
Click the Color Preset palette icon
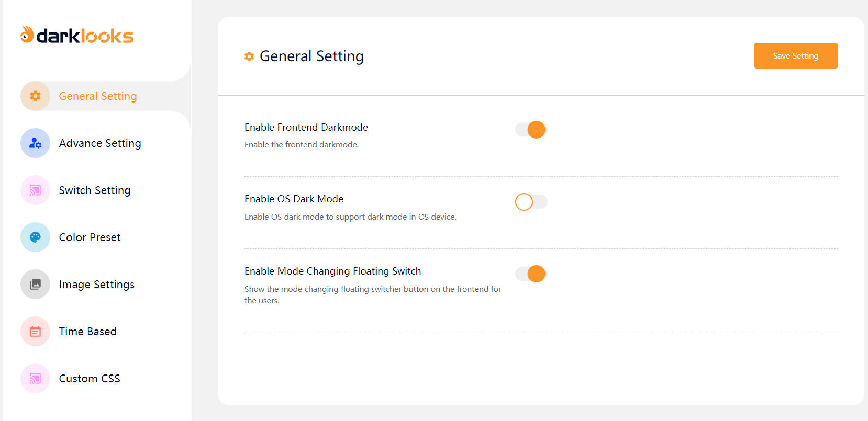point(35,237)
